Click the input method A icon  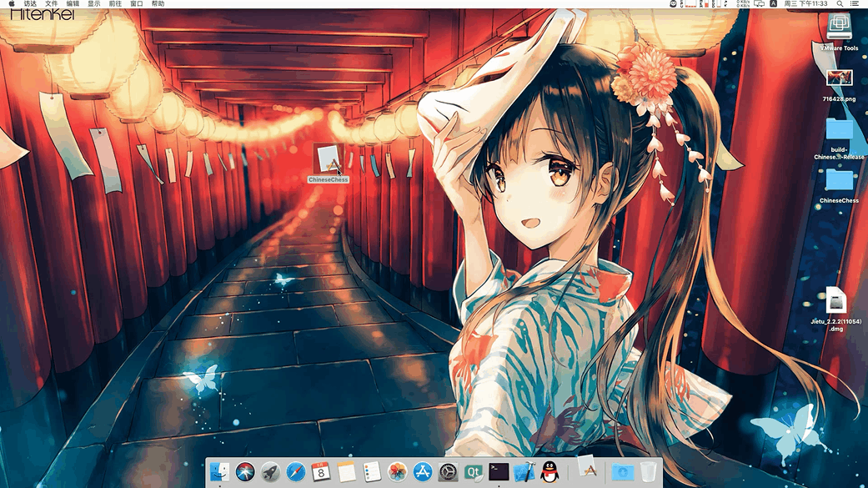pyautogui.click(x=773, y=4)
